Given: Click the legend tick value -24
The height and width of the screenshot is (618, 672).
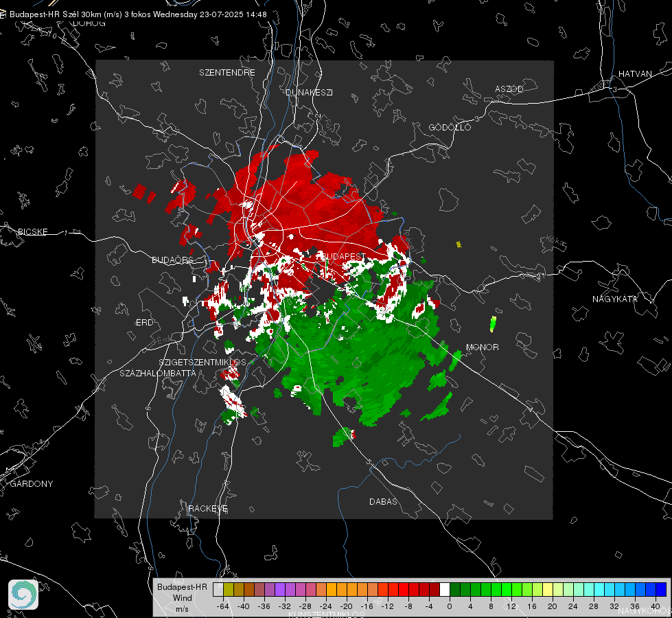Looking at the screenshot, I should click(x=326, y=606).
